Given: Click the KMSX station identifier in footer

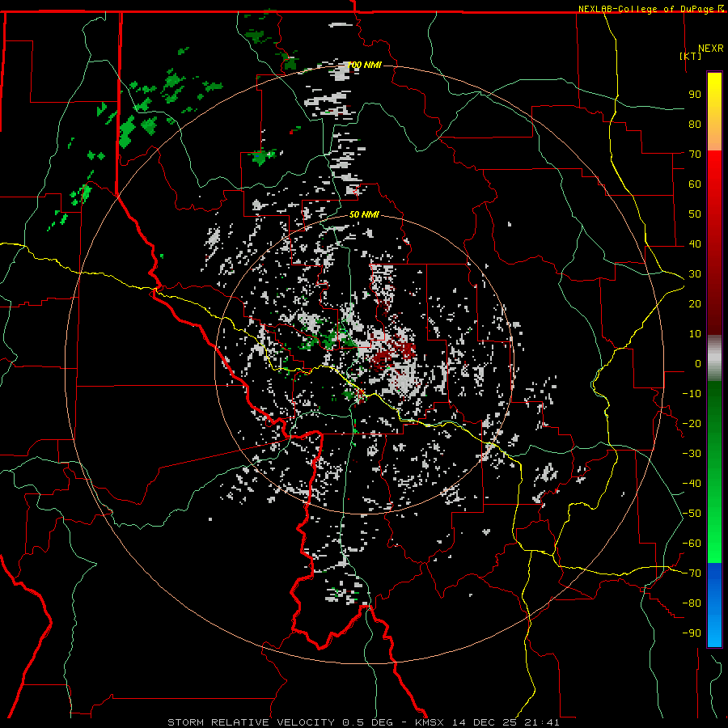Looking at the screenshot, I should (430, 722).
